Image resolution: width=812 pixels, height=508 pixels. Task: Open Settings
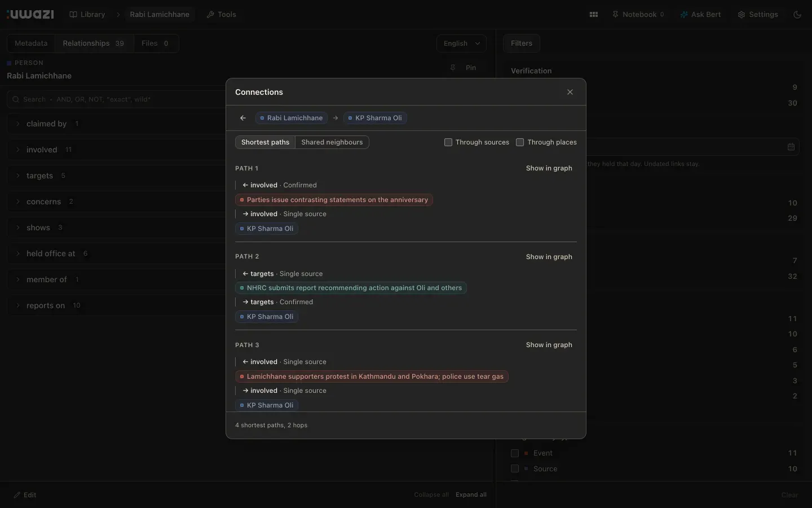pyautogui.click(x=758, y=14)
